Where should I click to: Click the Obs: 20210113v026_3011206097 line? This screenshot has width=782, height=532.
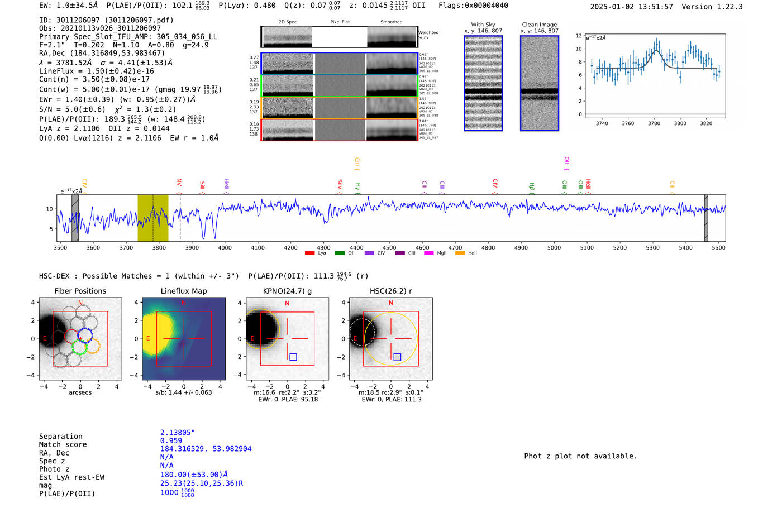click(100, 28)
